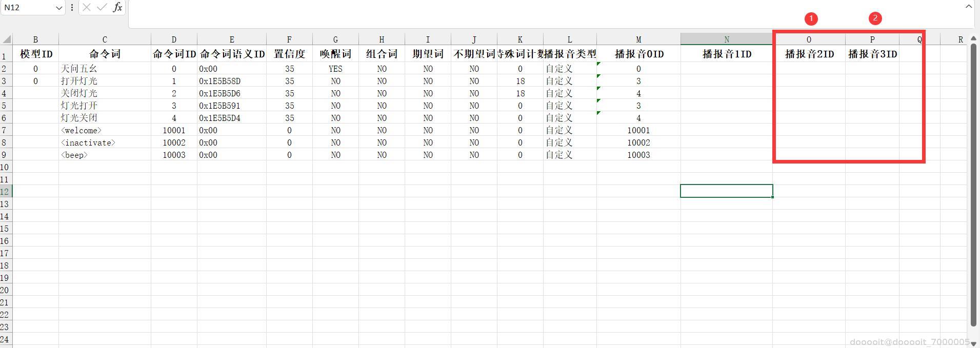Click the vertical scrollbar up arrow
The image size is (980, 348).
[x=973, y=38]
